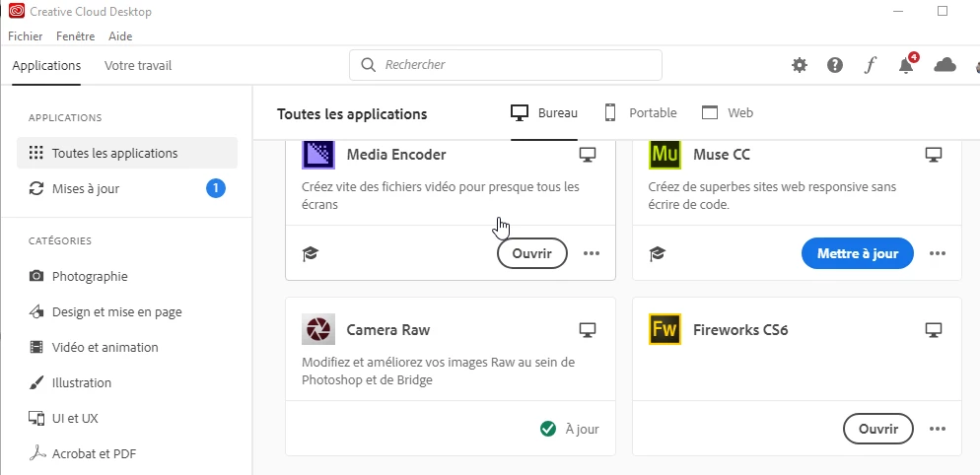Open the Fichier menu

[26, 36]
